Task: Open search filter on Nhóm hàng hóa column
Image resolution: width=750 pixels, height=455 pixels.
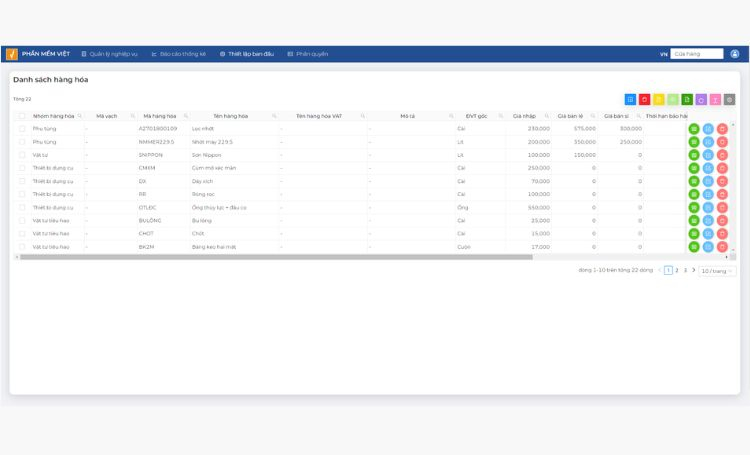Action: pos(79,116)
